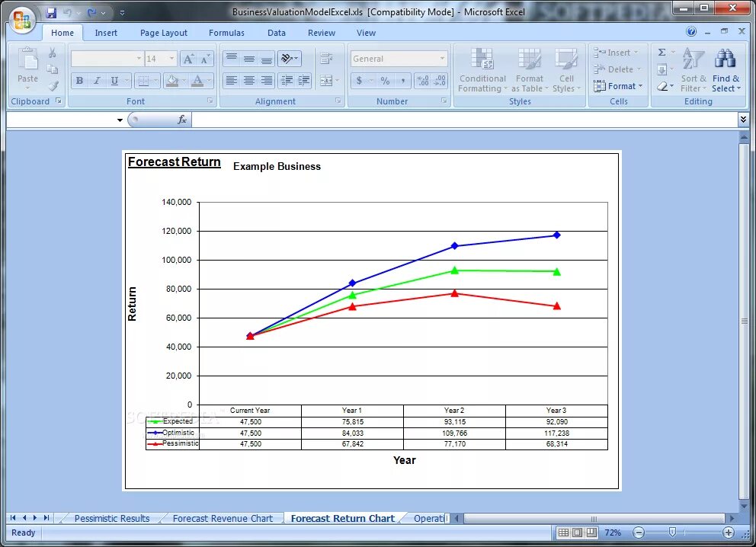The image size is (756, 547).
Task: Apply Comma Style
Action: [403, 81]
